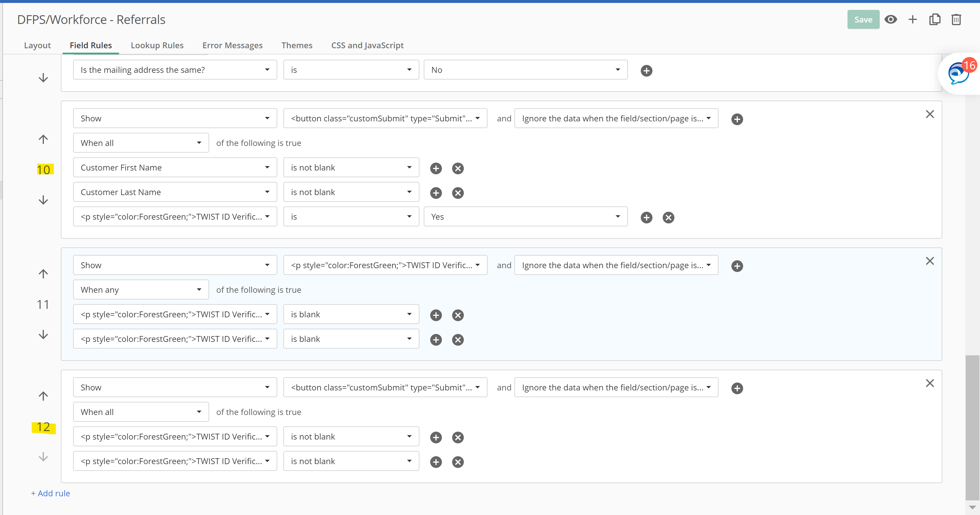Move rule 11 down with arrow
This screenshot has height=515, width=980.
tap(43, 335)
